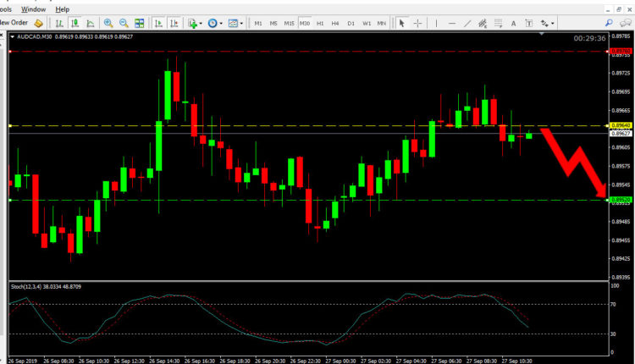This screenshot has height=364, width=635.
Task: Select the text 'A' drawing tool
Action: point(513,24)
